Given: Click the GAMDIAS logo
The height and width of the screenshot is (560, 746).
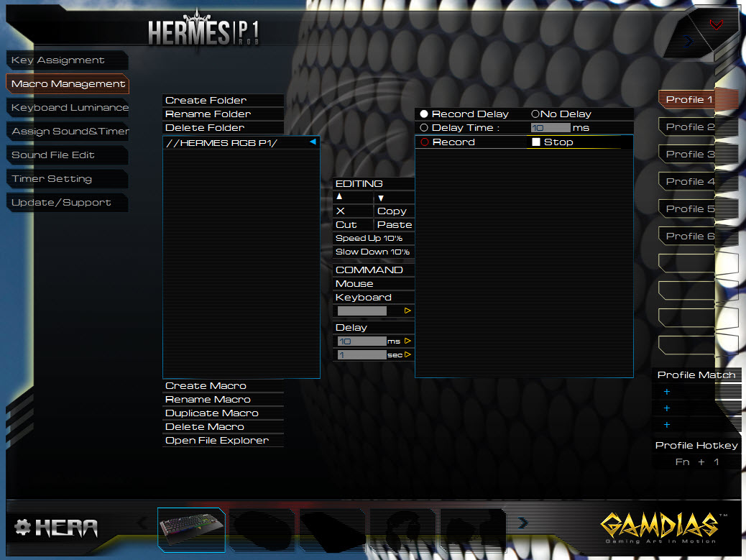Looking at the screenshot, I should [x=661, y=527].
